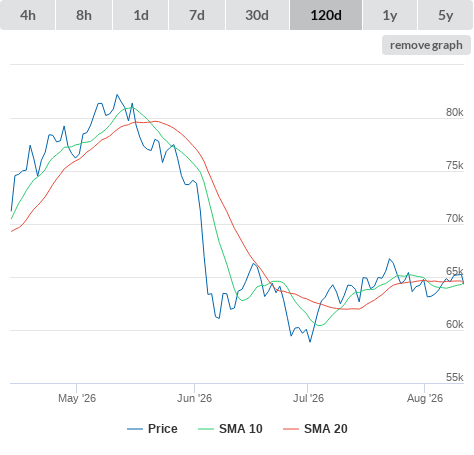
Task: Click the Jun '26 axis tick label
Action: point(194,398)
